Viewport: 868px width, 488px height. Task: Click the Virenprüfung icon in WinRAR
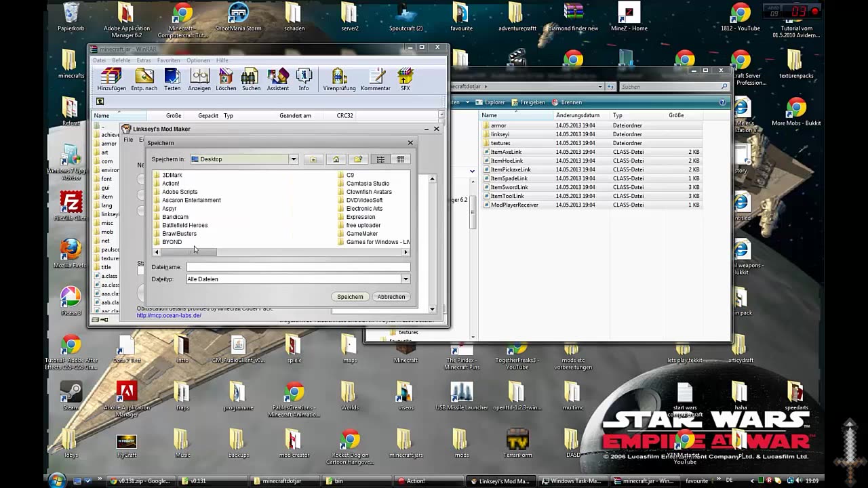click(339, 79)
